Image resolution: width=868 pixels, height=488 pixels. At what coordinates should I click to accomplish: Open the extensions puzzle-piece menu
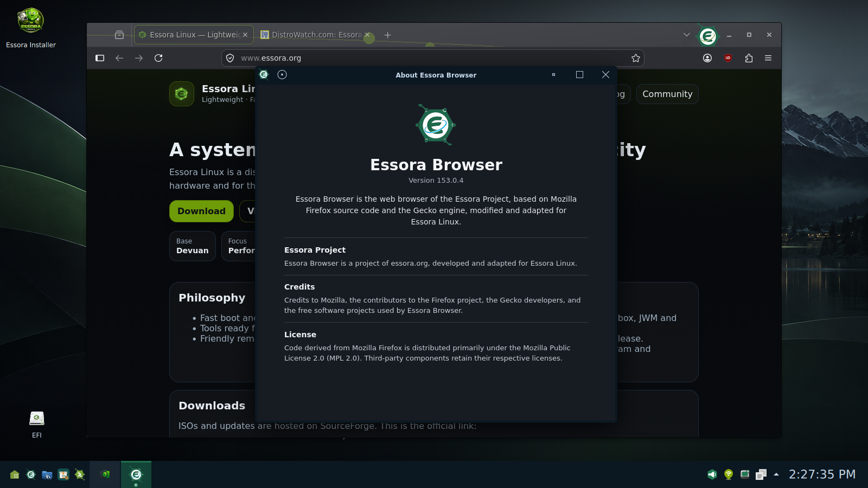click(x=749, y=58)
